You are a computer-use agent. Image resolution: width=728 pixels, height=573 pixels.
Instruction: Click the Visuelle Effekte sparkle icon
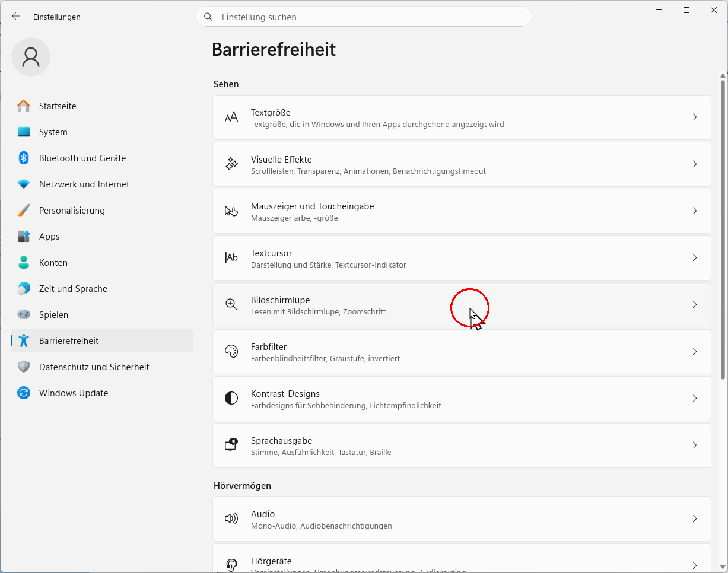[231, 164]
